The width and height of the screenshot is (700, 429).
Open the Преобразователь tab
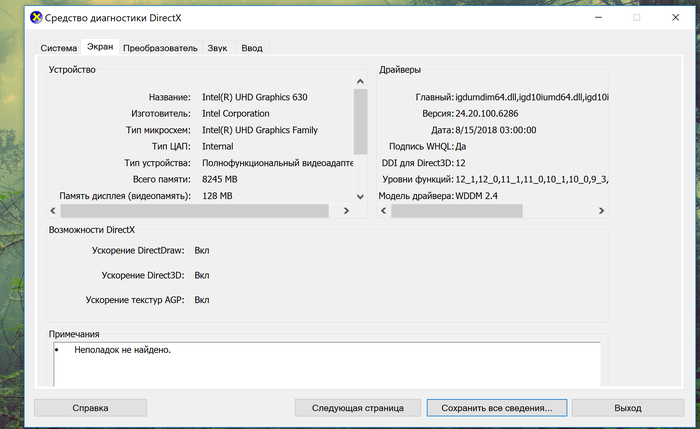[x=160, y=48]
